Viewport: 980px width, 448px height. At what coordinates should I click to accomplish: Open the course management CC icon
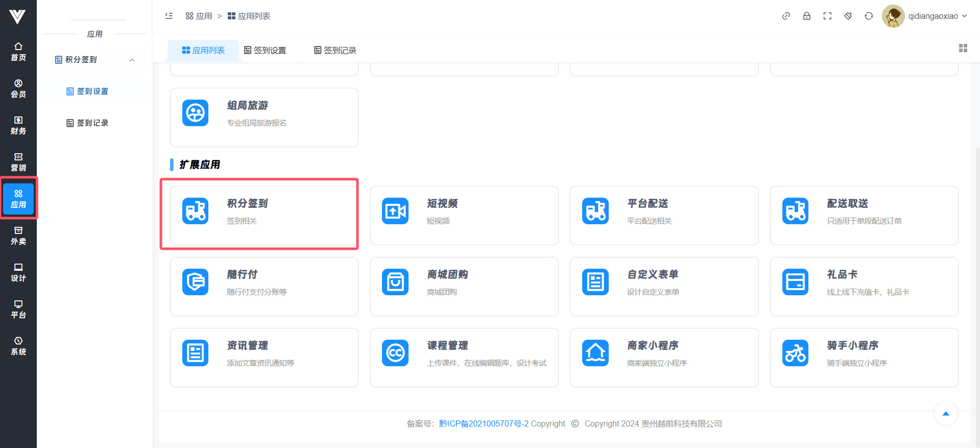395,353
